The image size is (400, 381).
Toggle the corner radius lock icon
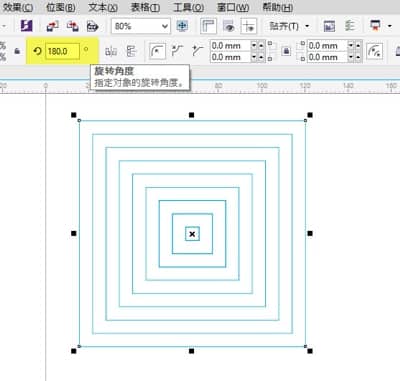[286, 51]
